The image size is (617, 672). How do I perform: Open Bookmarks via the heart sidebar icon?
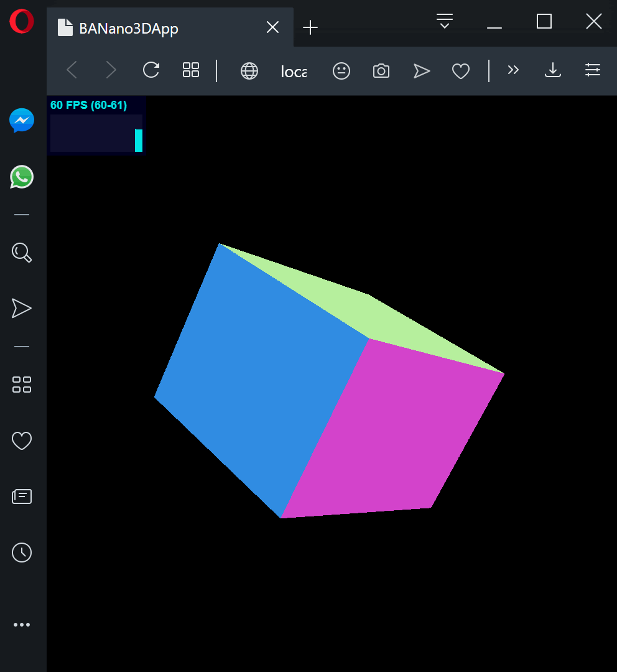tap(22, 440)
